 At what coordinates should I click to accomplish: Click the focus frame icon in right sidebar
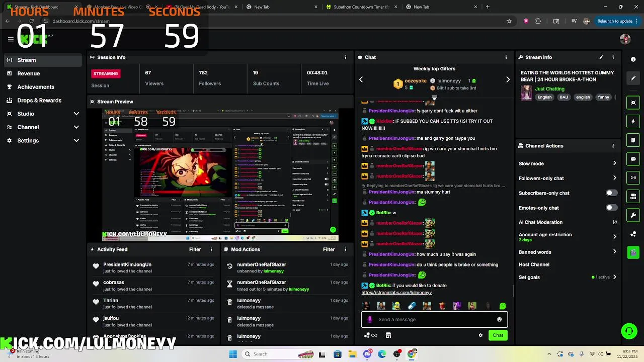click(x=633, y=103)
